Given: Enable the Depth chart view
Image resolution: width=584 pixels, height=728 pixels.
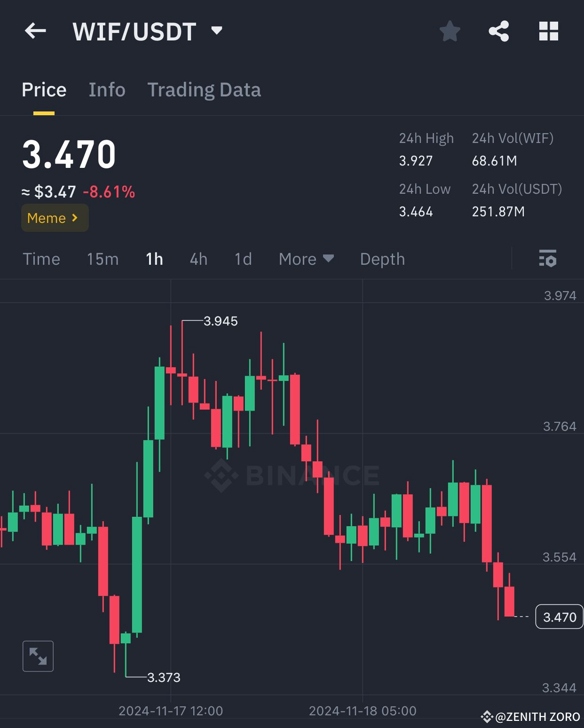Looking at the screenshot, I should click(x=382, y=259).
